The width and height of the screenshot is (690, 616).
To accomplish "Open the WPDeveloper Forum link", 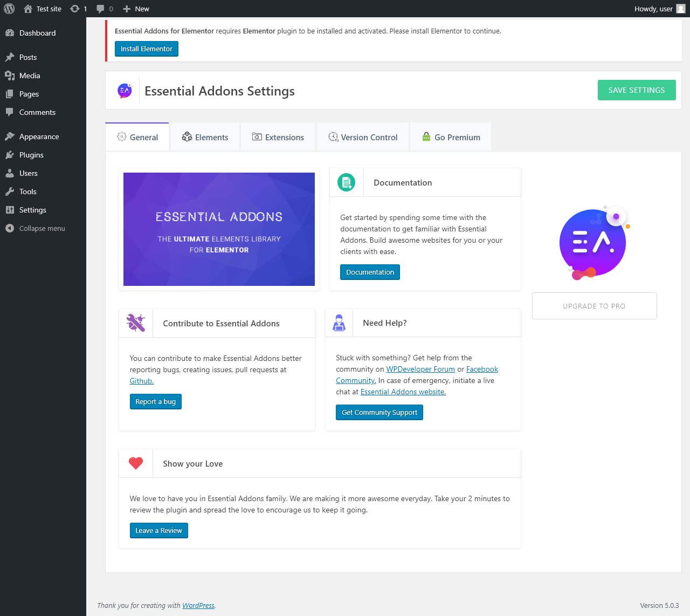I will (420, 369).
